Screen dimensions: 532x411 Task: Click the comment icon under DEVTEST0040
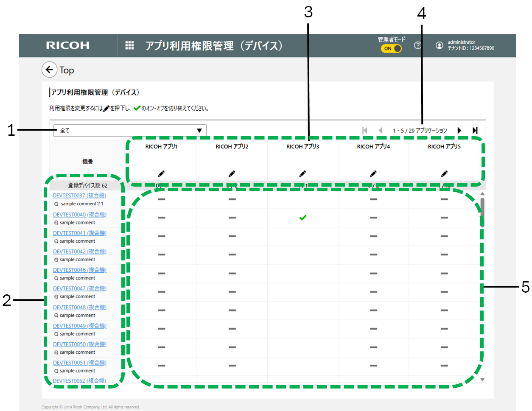click(56, 223)
